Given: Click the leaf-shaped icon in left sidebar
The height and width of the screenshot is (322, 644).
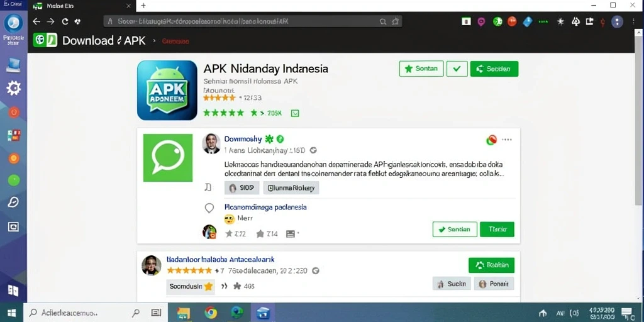Looking at the screenshot, I should click(x=14, y=202).
